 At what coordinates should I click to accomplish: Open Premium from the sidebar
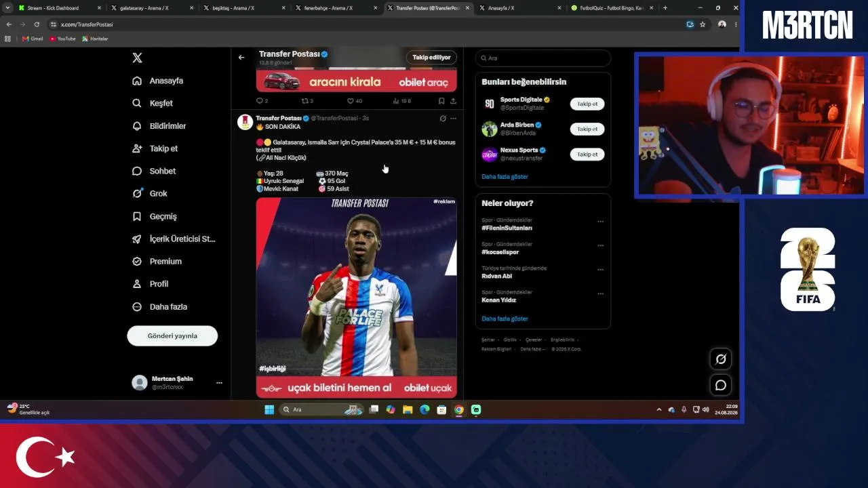(157, 261)
